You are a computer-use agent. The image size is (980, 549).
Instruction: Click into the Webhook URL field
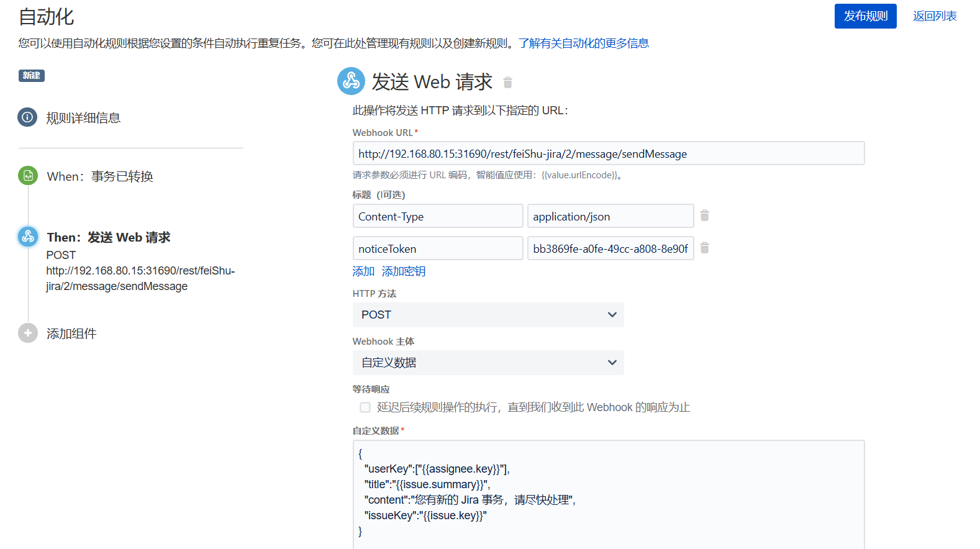(x=608, y=153)
